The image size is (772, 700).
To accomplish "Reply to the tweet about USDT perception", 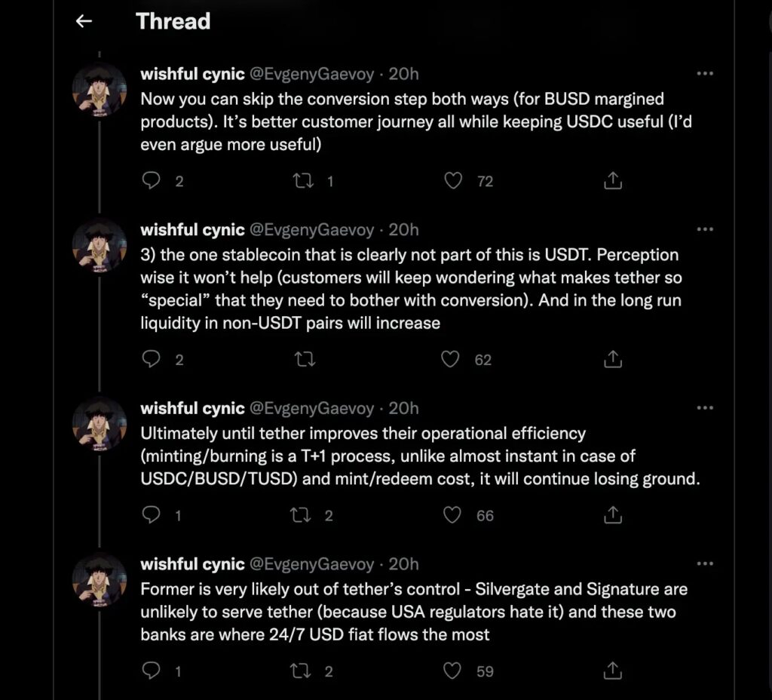I will coord(152,360).
